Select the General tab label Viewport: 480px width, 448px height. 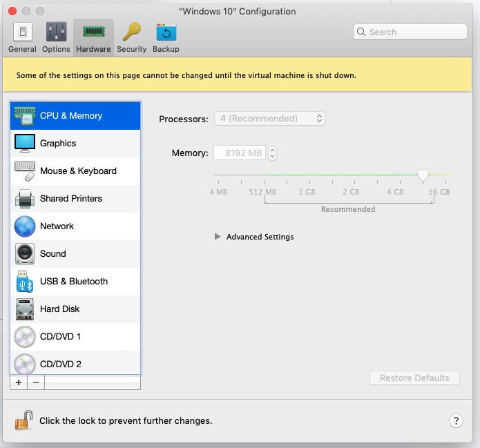tap(22, 49)
